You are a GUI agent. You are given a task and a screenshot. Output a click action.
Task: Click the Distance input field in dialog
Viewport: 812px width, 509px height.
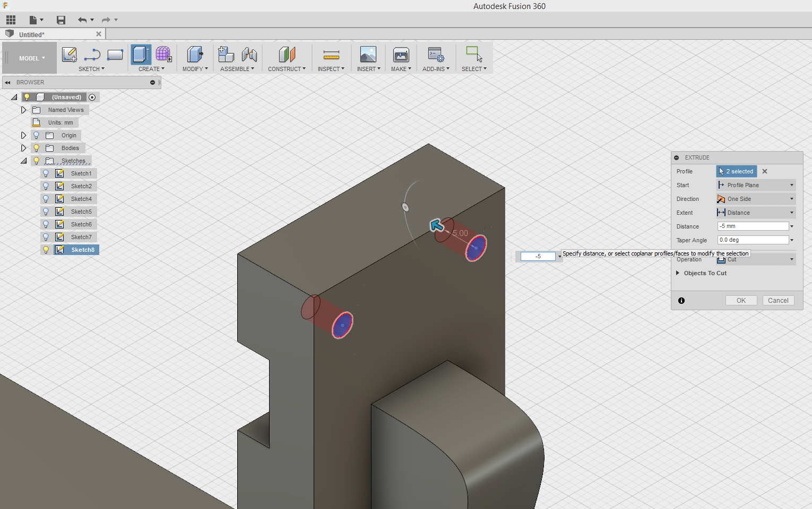point(753,226)
